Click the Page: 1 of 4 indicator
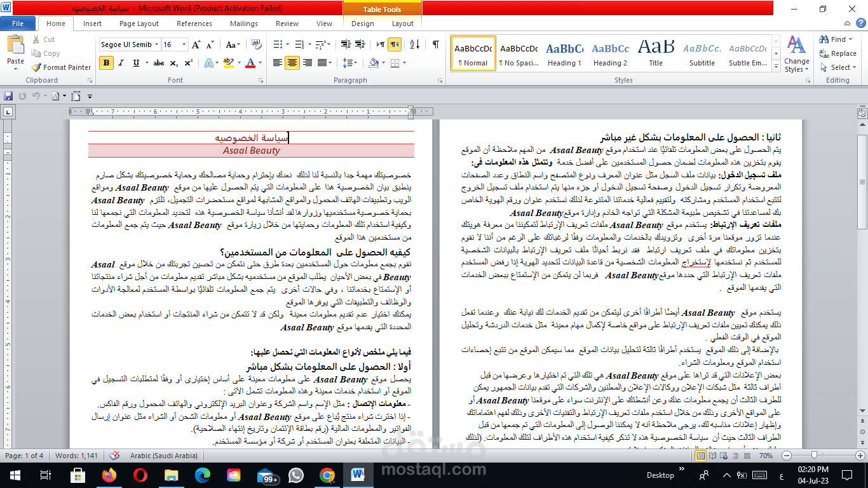This screenshot has width=868, height=488. (25, 456)
